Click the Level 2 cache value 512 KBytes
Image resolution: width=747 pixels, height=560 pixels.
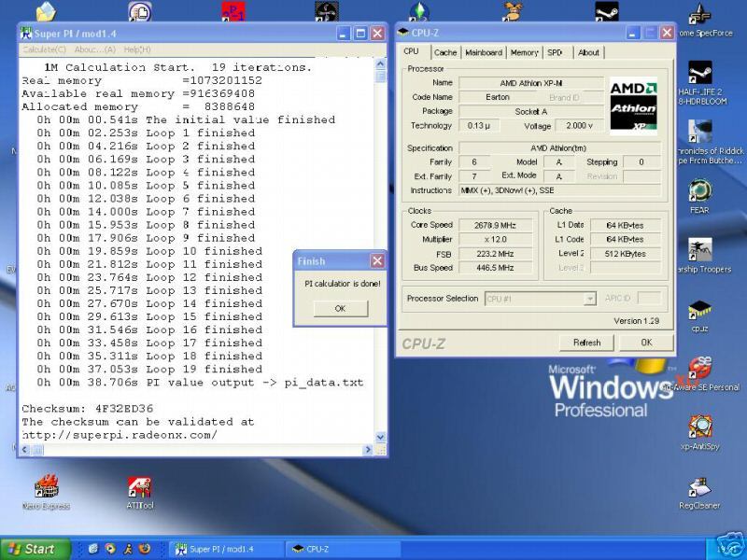pos(625,254)
